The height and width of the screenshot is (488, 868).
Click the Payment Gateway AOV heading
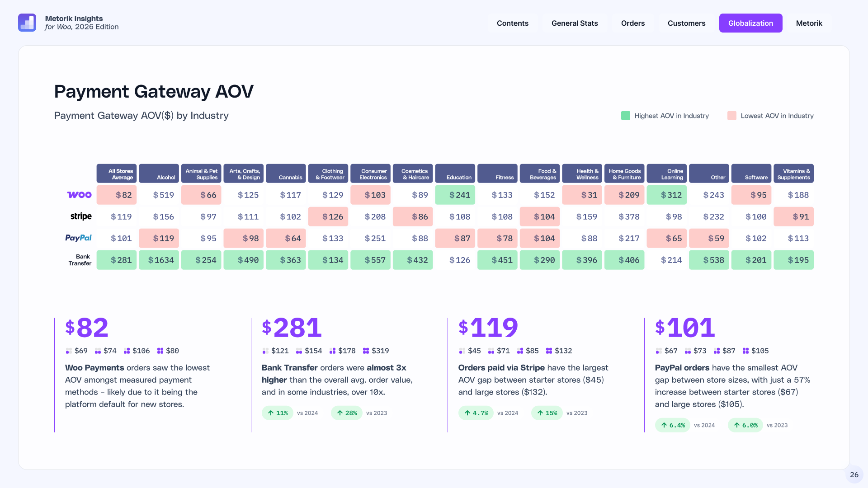click(154, 91)
